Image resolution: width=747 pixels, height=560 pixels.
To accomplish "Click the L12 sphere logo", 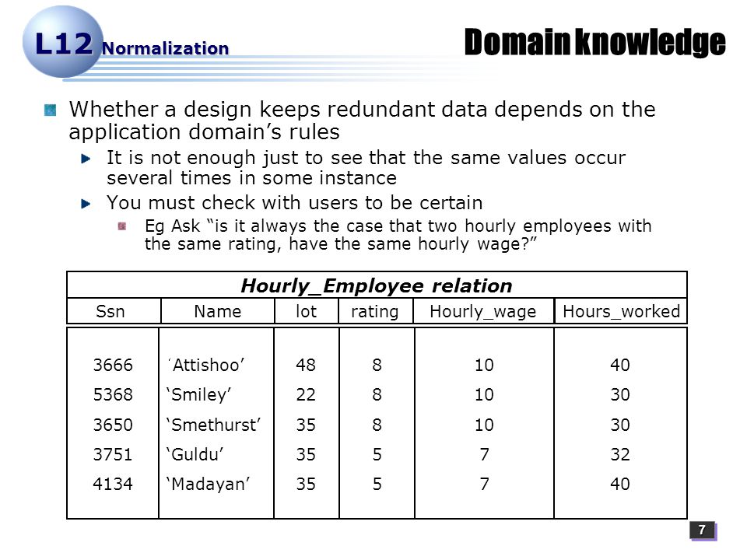I will pos(63,42).
